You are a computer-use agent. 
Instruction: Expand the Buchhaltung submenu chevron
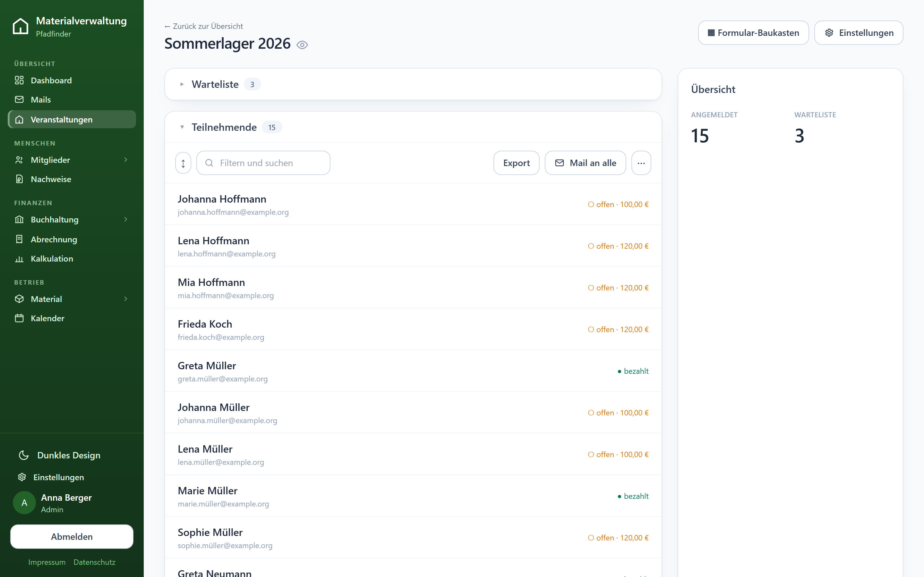(x=126, y=220)
